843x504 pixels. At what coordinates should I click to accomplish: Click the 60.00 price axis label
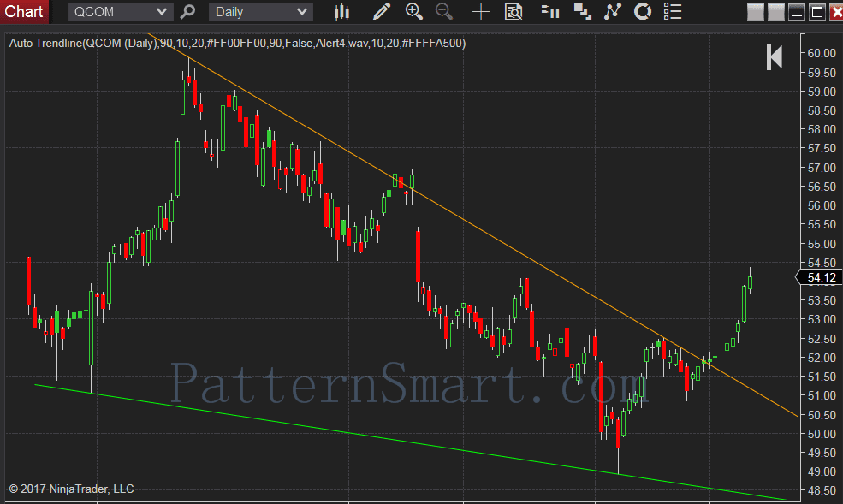(x=822, y=53)
